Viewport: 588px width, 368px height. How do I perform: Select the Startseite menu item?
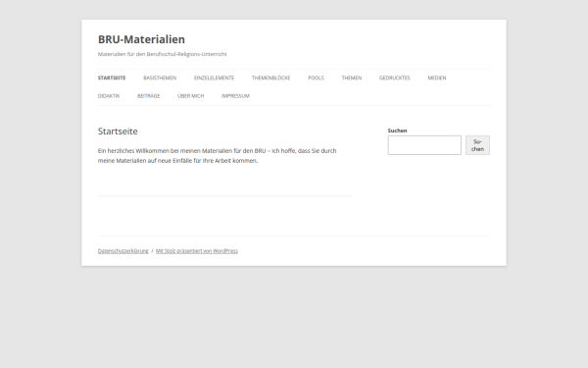112,79
